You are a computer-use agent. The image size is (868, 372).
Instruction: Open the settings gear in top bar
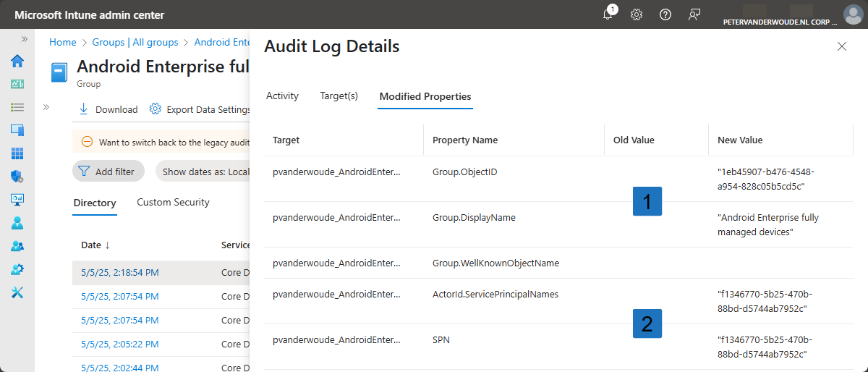pyautogui.click(x=637, y=14)
